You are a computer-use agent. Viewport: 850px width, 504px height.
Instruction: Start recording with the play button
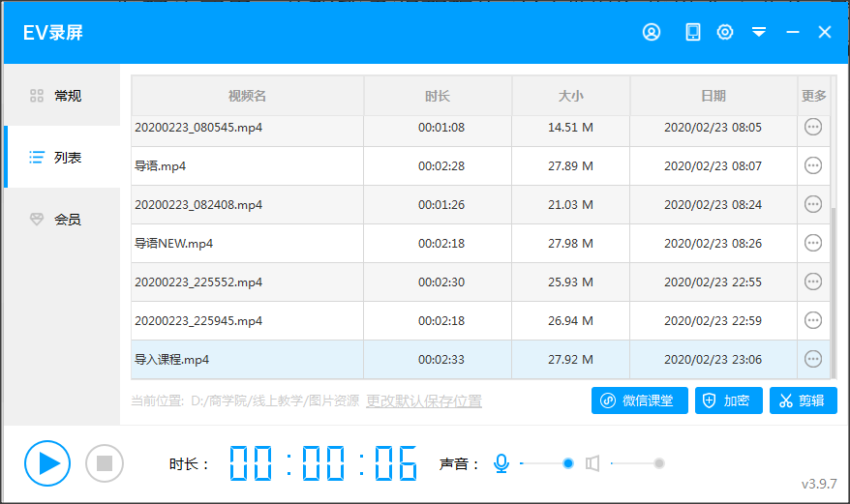pyautogui.click(x=47, y=463)
